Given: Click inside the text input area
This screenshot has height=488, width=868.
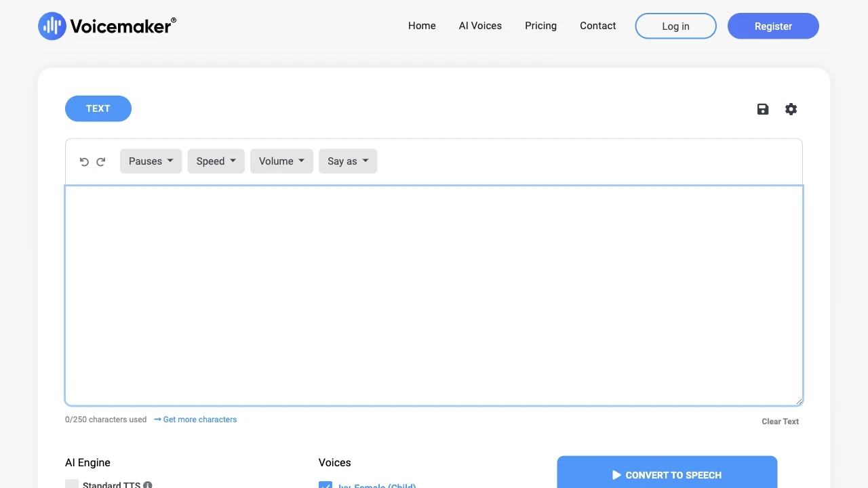Looking at the screenshot, I should pyautogui.click(x=434, y=295).
